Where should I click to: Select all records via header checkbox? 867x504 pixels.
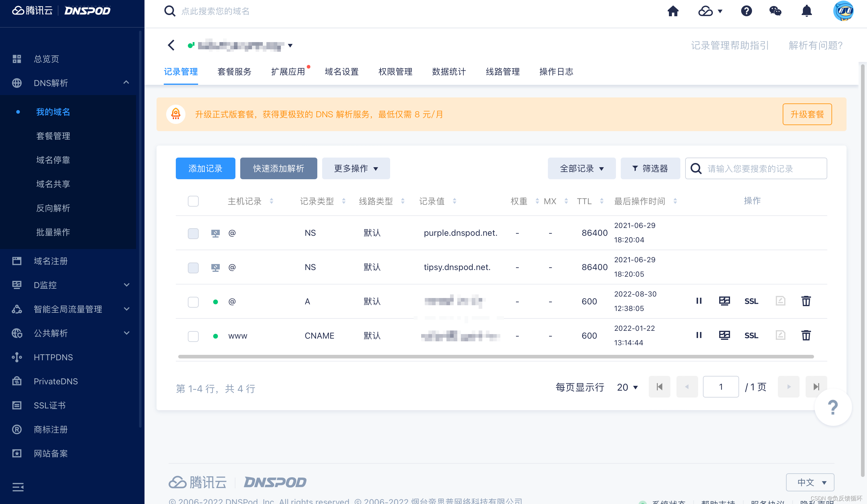193,201
